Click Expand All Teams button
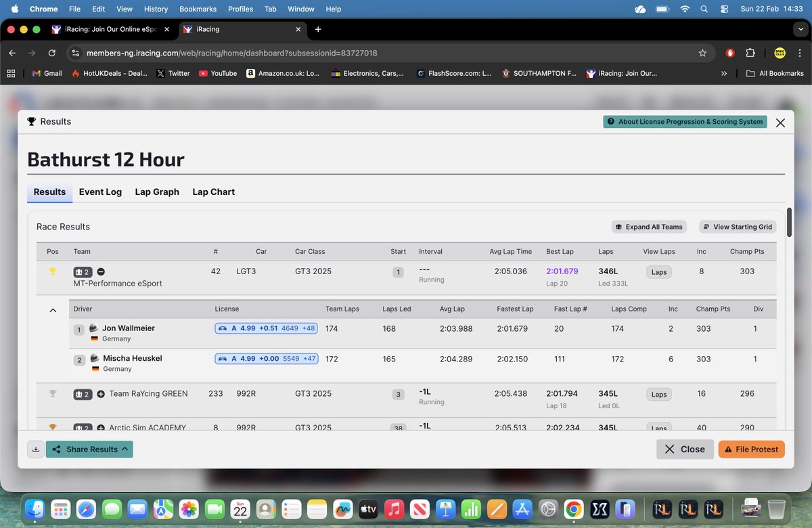The image size is (812, 528). [649, 227]
